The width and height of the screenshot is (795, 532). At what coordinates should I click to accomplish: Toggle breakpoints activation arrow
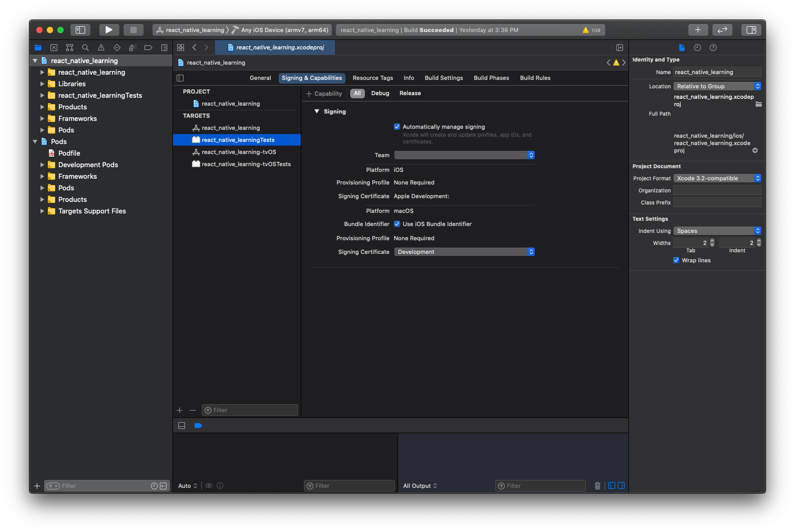pyautogui.click(x=198, y=425)
